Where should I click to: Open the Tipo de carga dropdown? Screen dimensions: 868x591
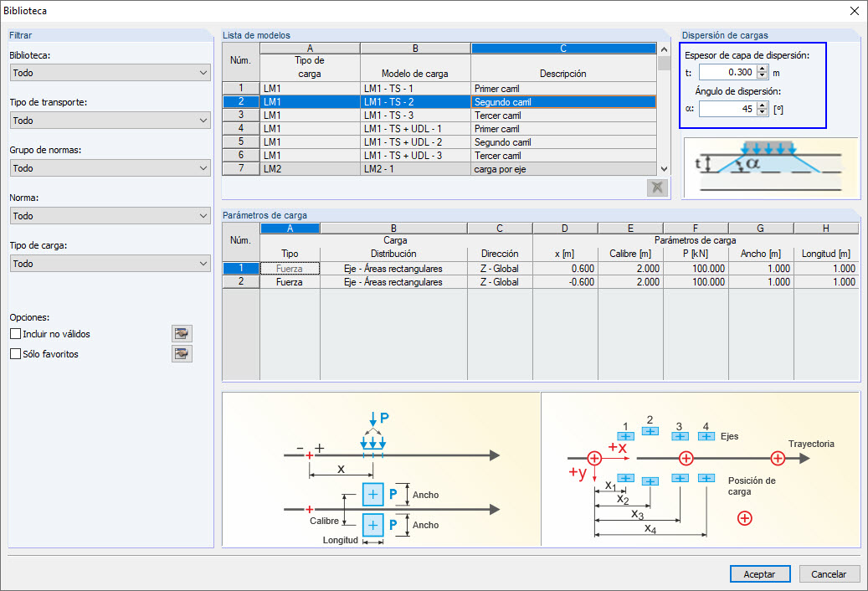pyautogui.click(x=110, y=263)
